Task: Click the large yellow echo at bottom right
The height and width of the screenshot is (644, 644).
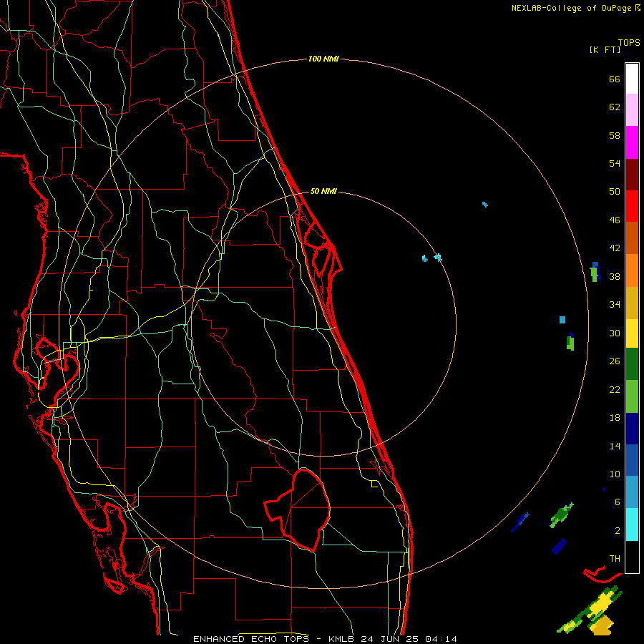Action: 602,603
